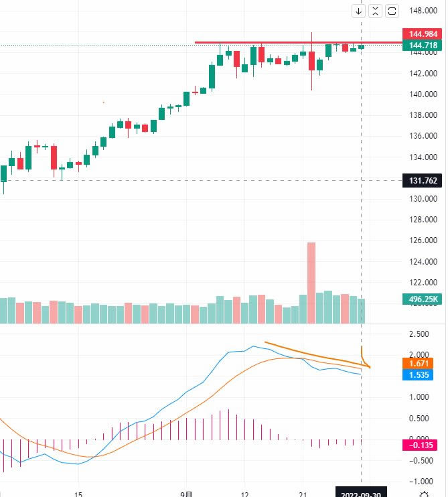Click the 21 date label on time axis

(303, 494)
